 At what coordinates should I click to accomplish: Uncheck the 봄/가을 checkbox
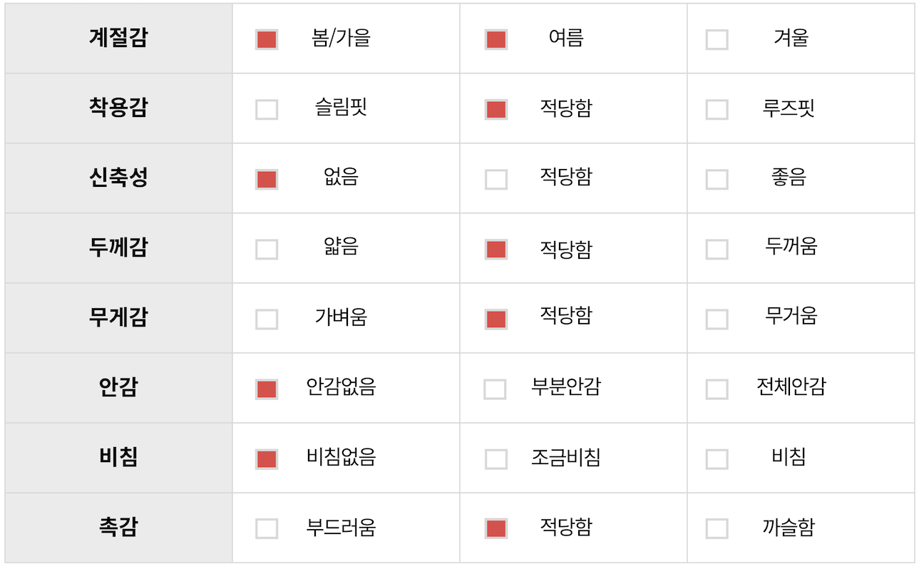pyautogui.click(x=267, y=39)
